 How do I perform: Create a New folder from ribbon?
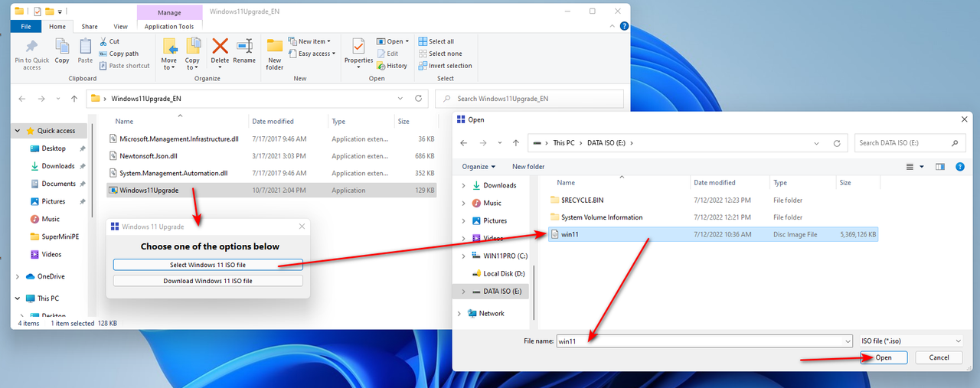click(275, 54)
